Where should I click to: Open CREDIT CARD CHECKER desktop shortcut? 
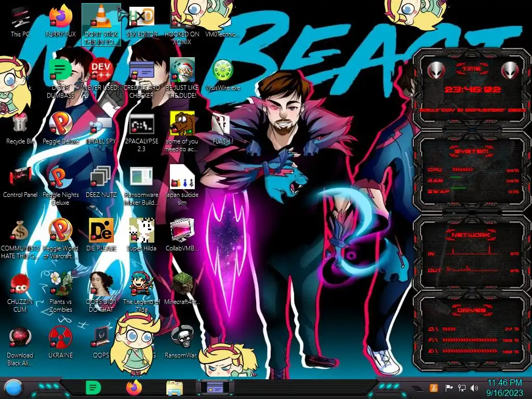(x=142, y=78)
